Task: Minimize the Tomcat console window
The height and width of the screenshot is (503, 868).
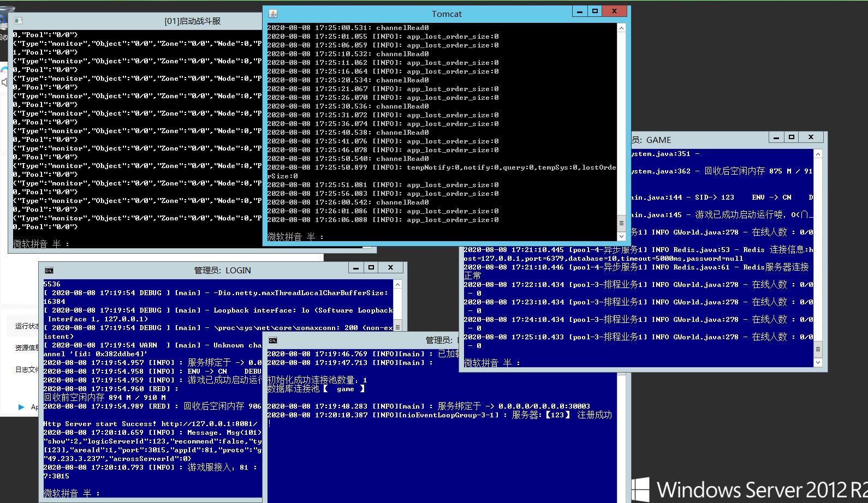Action: pos(580,11)
